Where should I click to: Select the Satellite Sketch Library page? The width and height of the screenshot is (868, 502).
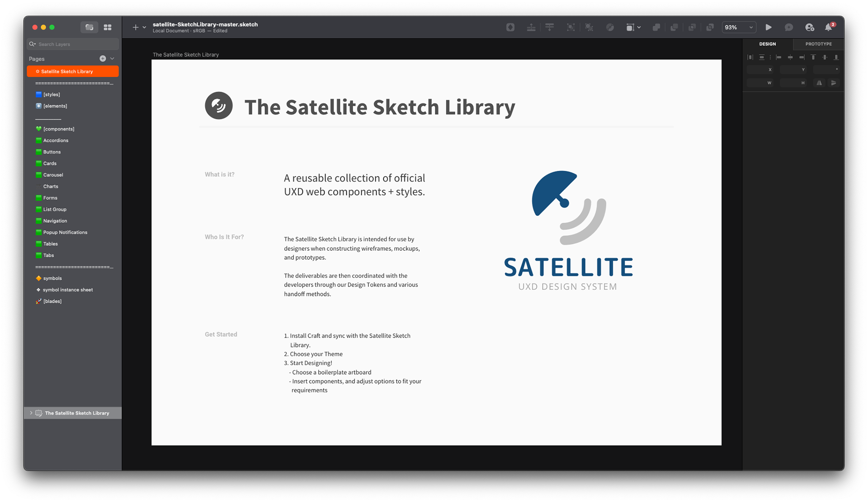tap(73, 71)
